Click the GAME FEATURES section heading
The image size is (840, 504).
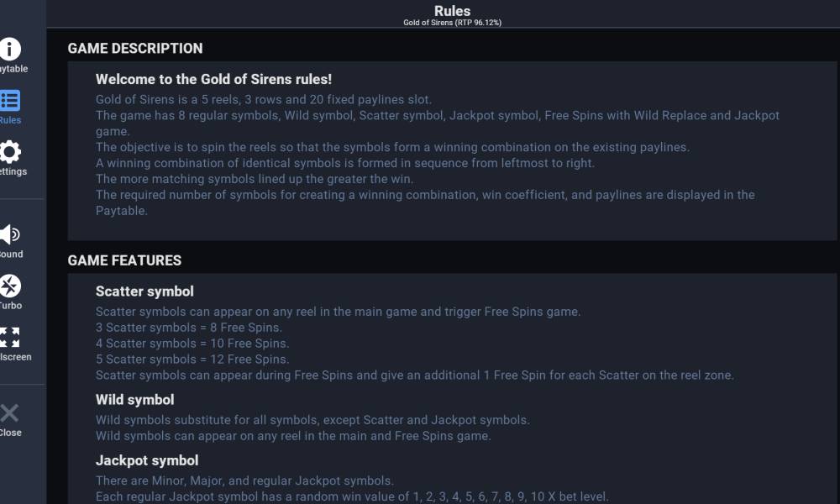point(124,260)
